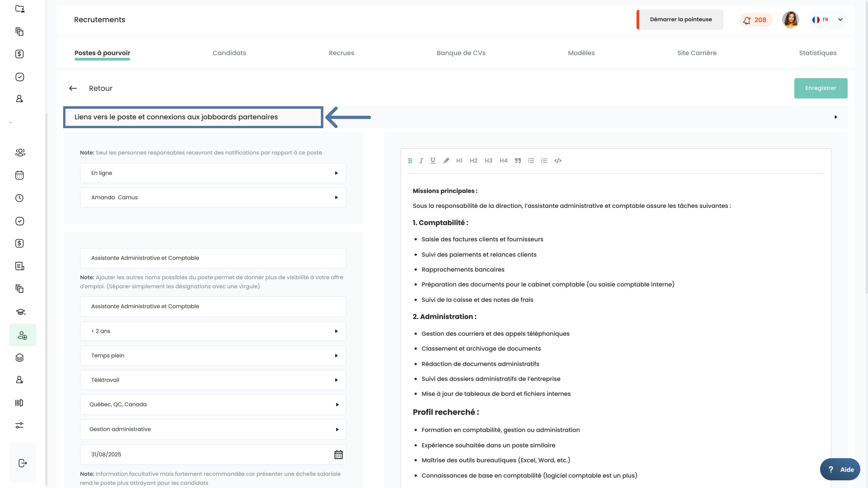
Task: Click the Enregistrer button
Action: click(820, 88)
